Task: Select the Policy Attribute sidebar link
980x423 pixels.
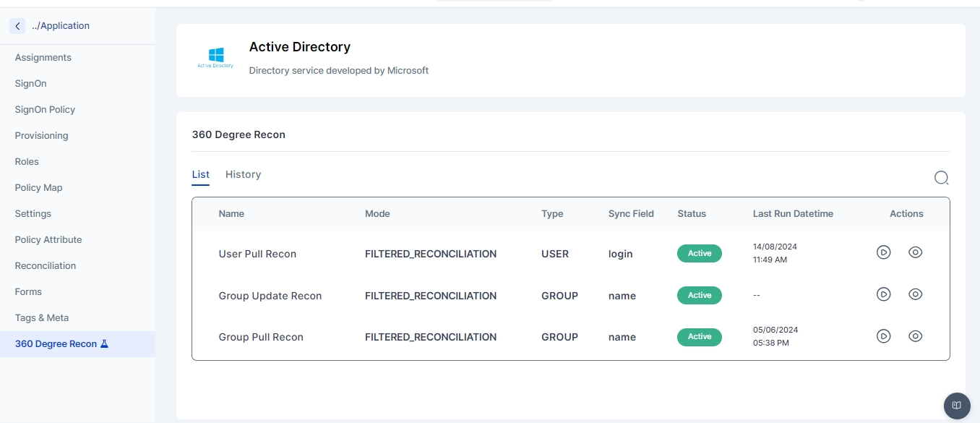Action: 48,240
